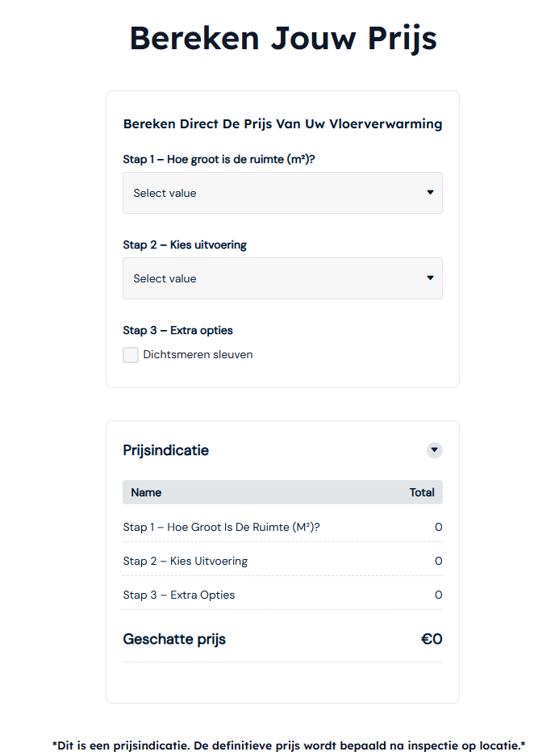Screen dimensions: 559x756
Task: Click the Dichtsmeren sleuven label text
Action: 198,355
